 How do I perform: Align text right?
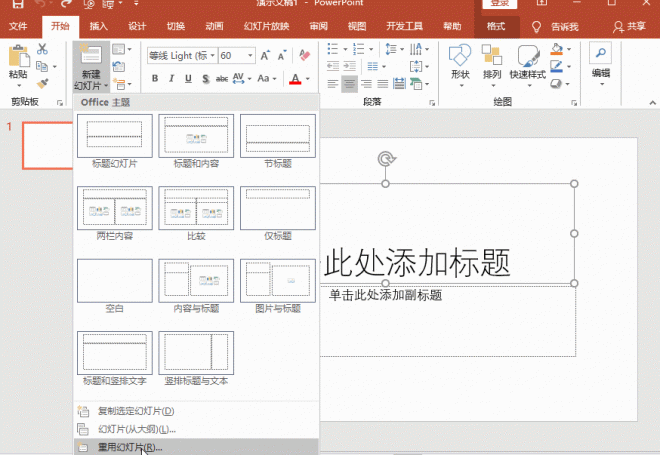click(x=366, y=84)
